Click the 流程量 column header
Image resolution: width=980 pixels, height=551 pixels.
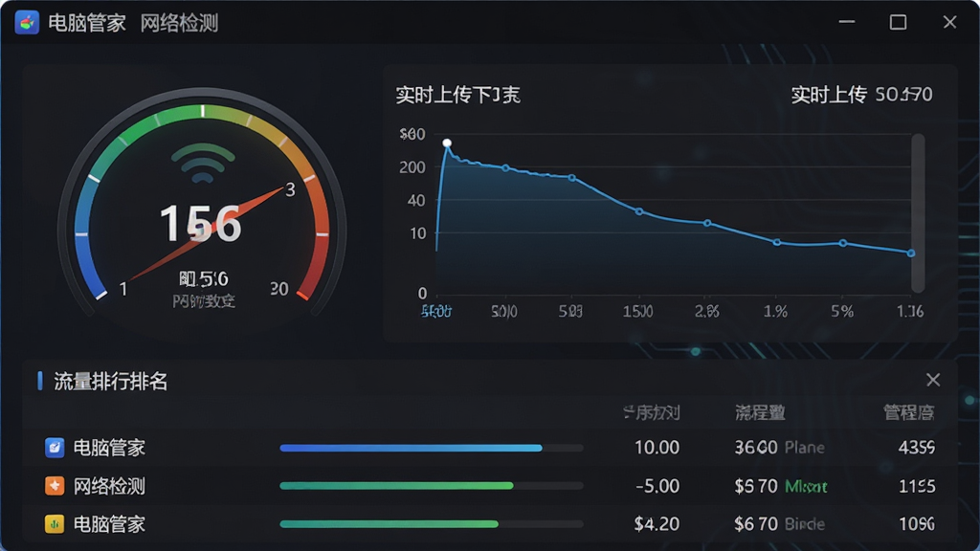pyautogui.click(x=760, y=412)
